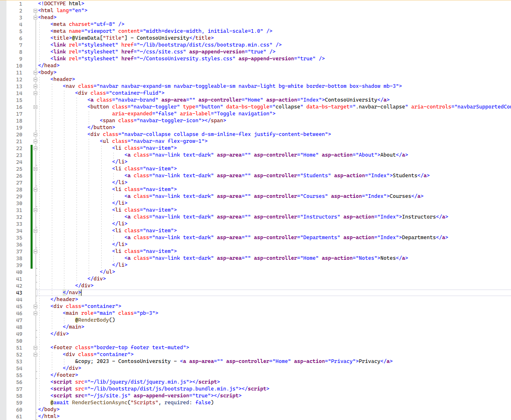Viewport: 511px width, 420px height.
Task: Click the closing </body> tag
Action: (49, 409)
